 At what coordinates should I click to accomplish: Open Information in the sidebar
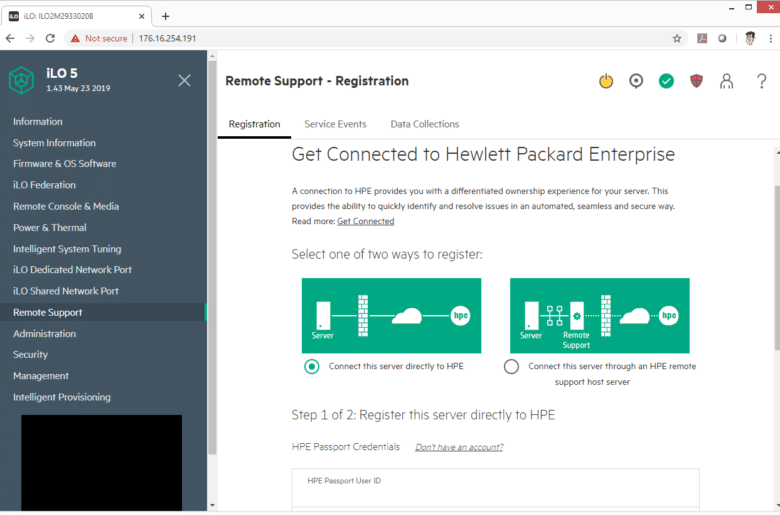click(x=38, y=121)
